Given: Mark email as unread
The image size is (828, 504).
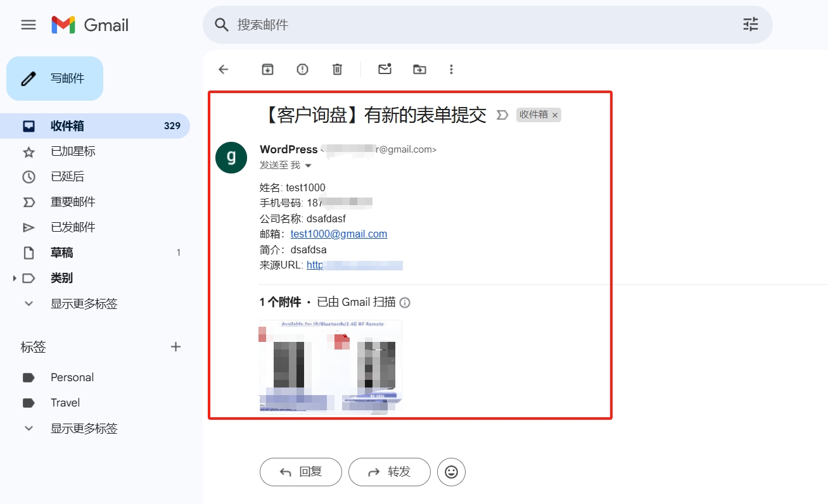Looking at the screenshot, I should tap(385, 69).
